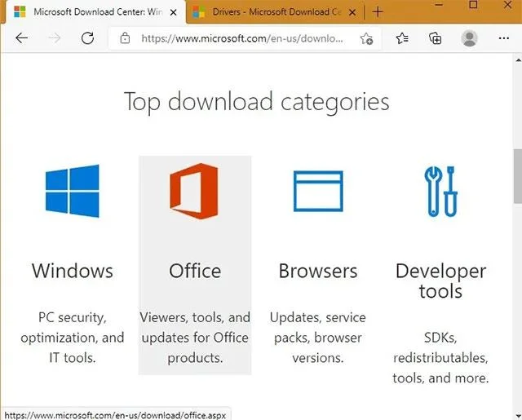This screenshot has height=420, width=522.
Task: Click the scrollbar down arrow
Action: click(x=518, y=415)
